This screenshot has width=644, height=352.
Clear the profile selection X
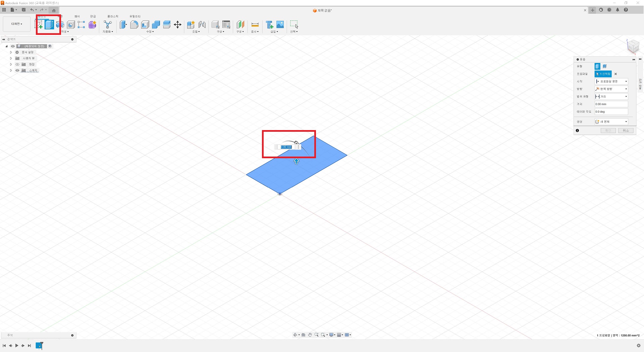(x=615, y=74)
